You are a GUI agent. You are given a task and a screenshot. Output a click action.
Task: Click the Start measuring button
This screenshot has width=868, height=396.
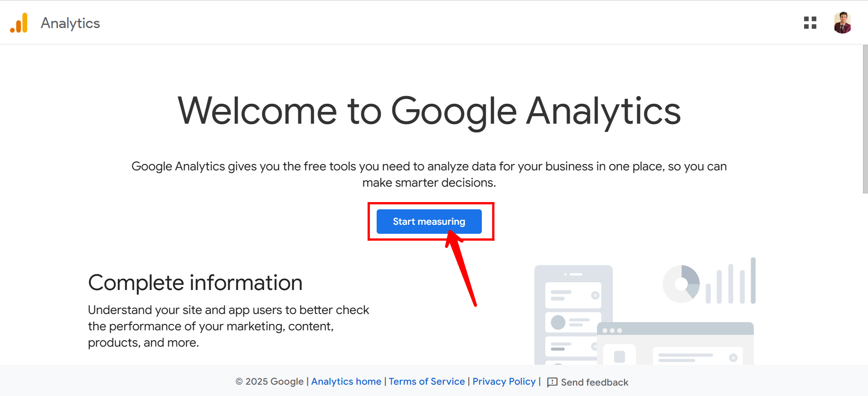429,222
